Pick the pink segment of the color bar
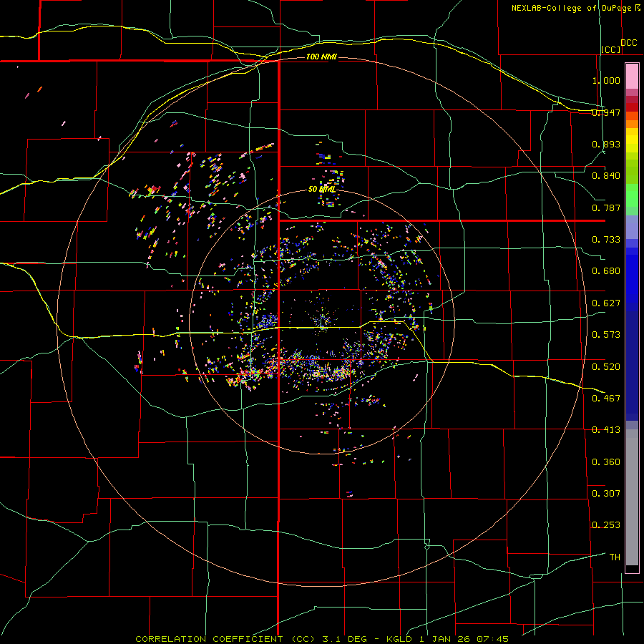Screen dimensions: 644x644 click(632, 77)
